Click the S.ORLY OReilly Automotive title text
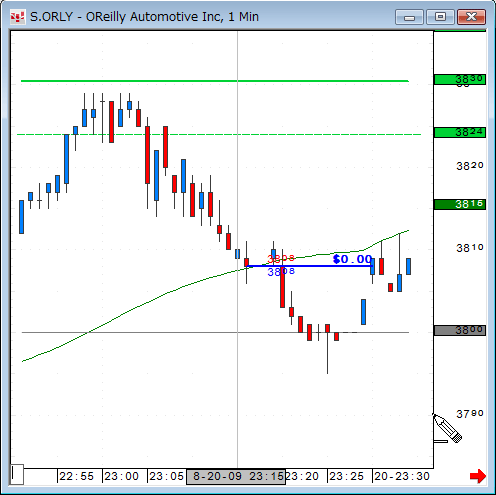496x495 pixels. coord(144,17)
